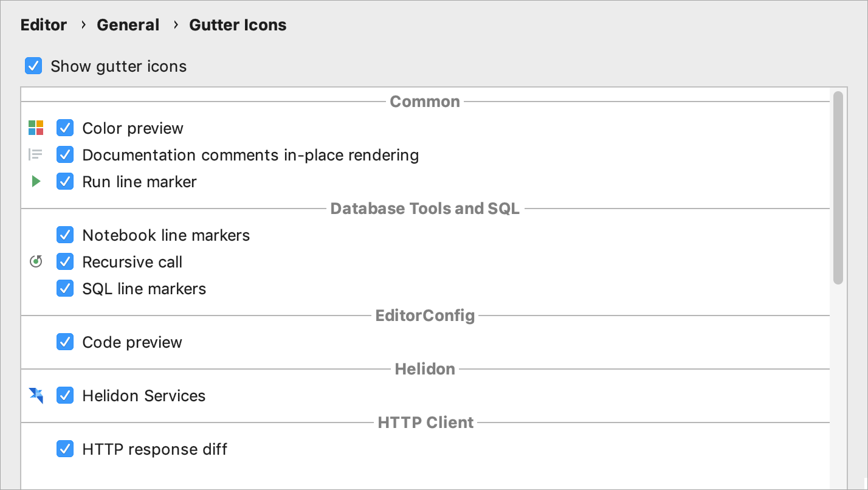Click the Recursive call circular arrow icon
Viewport: 868px width, 490px height.
click(36, 261)
